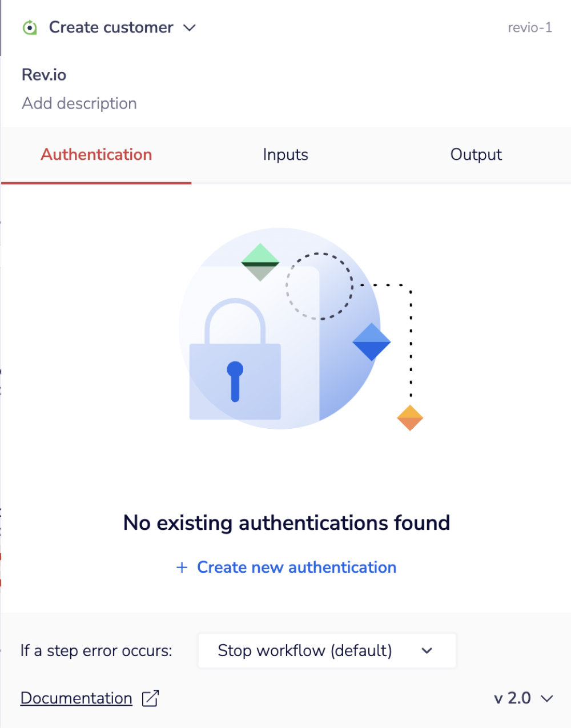The image size is (571, 728).
Task: Click the Create new authentication link
Action: [x=296, y=567]
